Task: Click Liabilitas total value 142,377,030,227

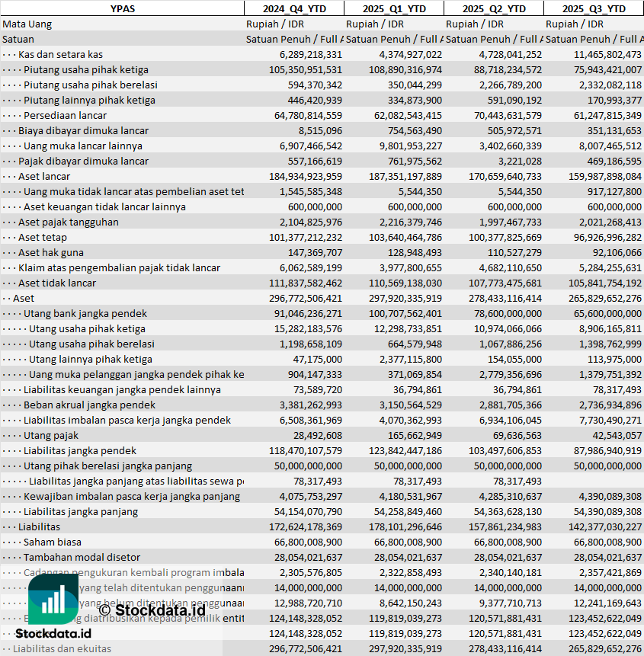Action: pos(604,527)
